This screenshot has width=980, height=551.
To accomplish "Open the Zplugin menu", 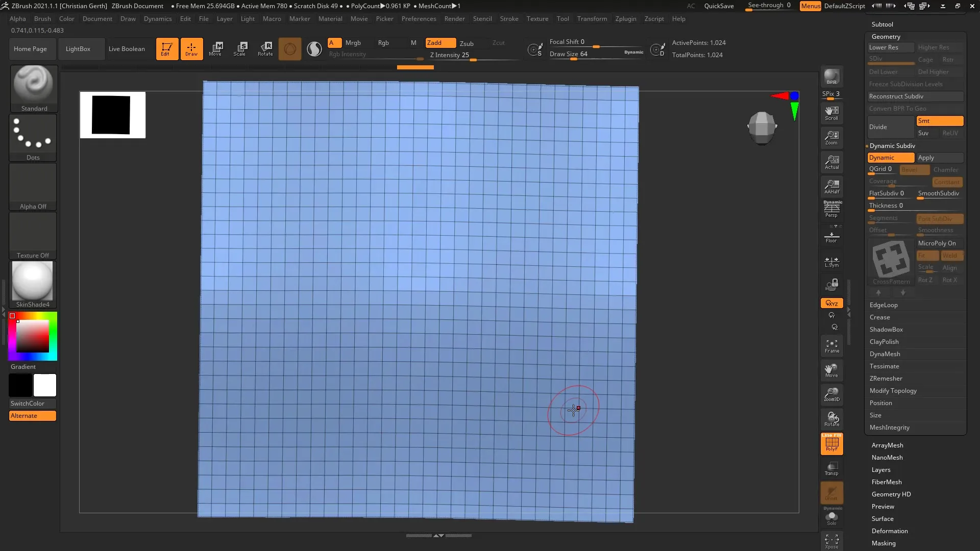I will [625, 19].
